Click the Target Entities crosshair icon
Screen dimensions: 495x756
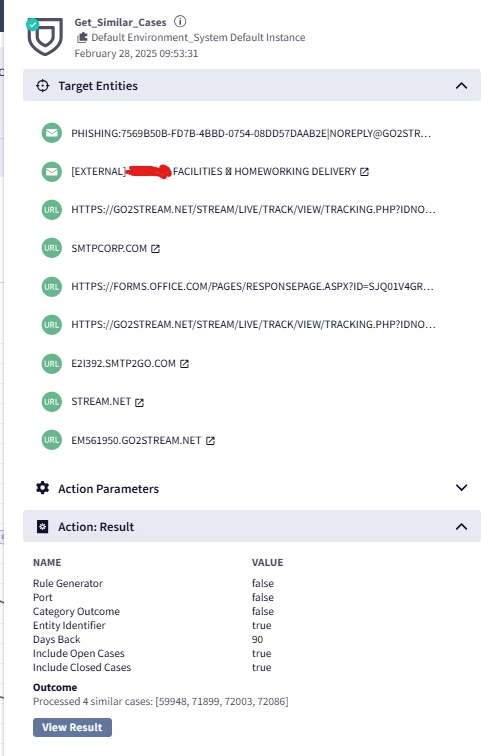click(x=42, y=86)
